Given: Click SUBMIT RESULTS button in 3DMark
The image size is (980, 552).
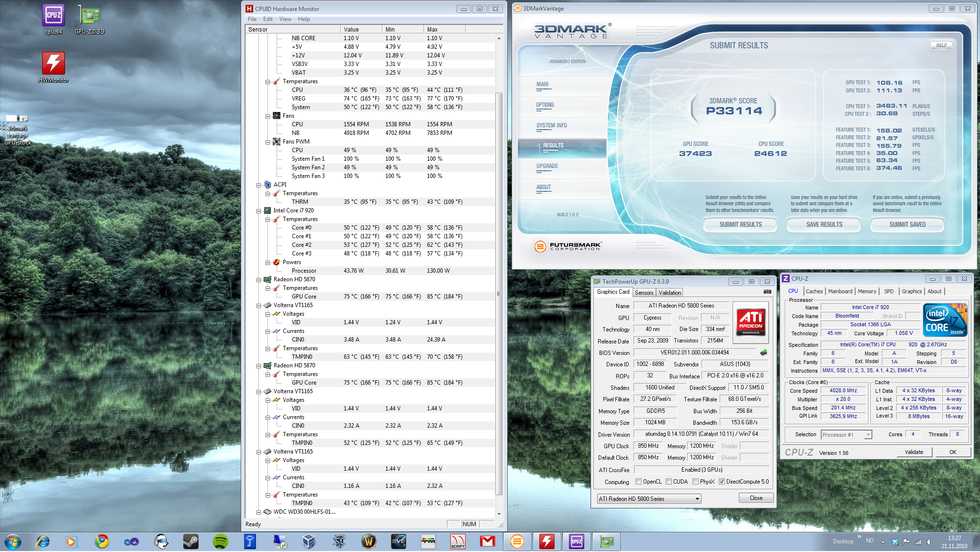Looking at the screenshot, I should pos(740,225).
